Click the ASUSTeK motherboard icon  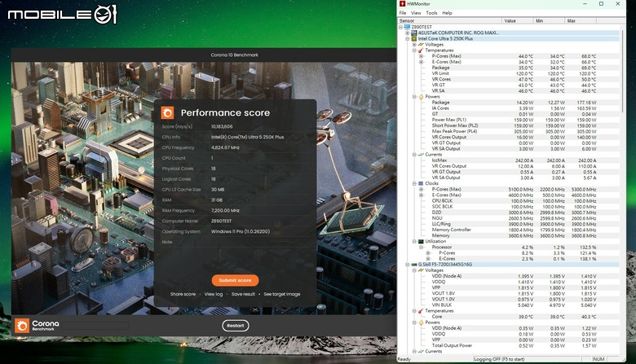pos(414,33)
